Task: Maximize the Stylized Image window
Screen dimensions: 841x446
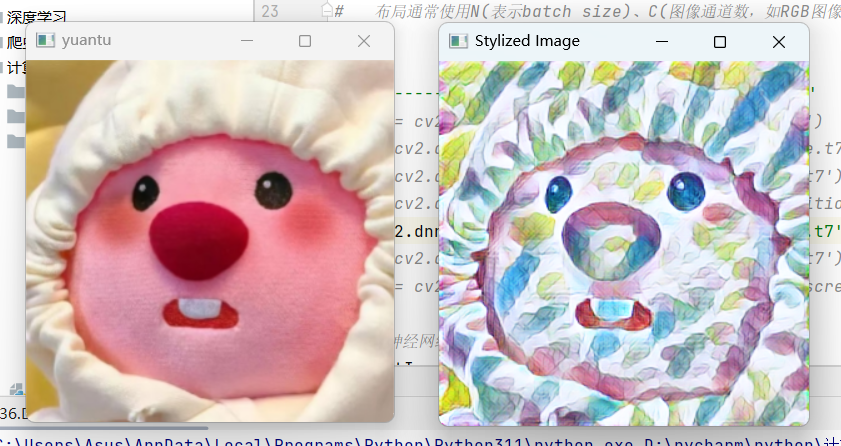Action: 720,42
